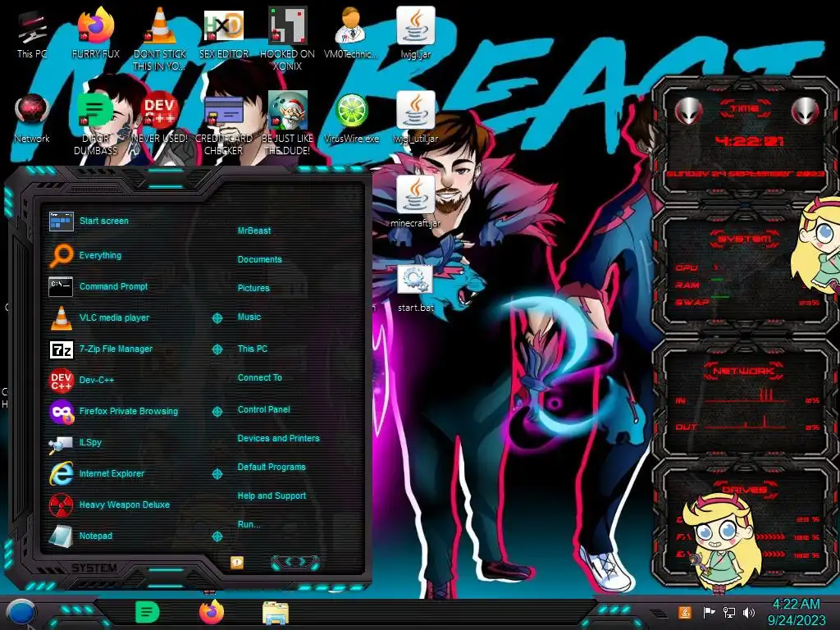The image size is (840, 630).
Task: Expand Firefox Private Browsing jump list arrow
Action: click(217, 412)
